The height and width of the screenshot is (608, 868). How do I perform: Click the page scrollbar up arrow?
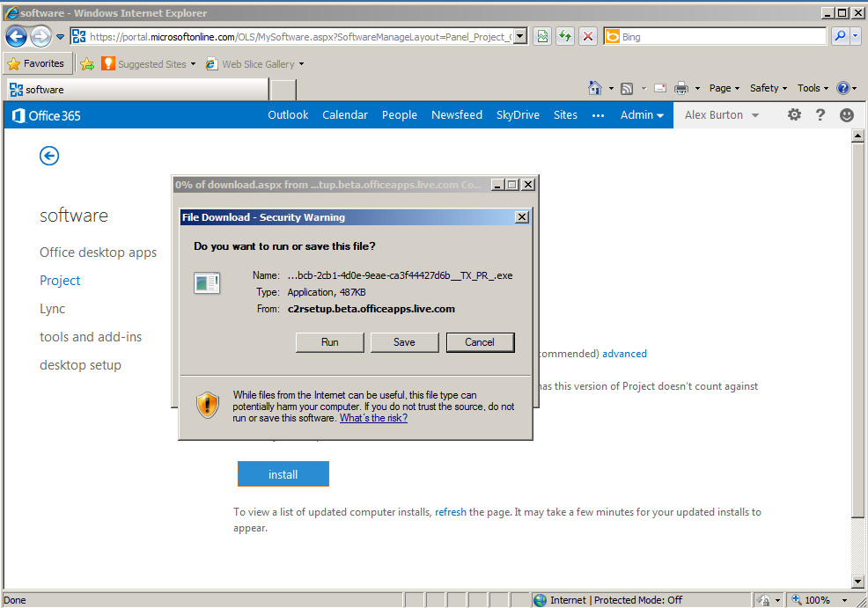(857, 135)
